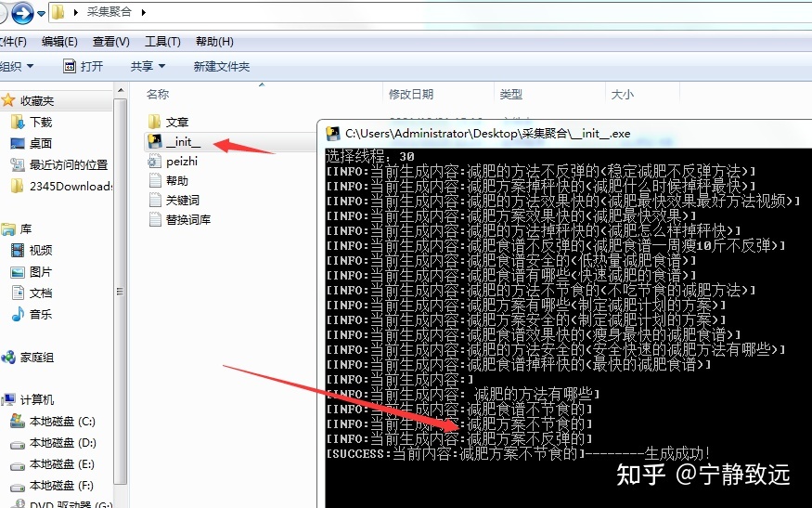Open the 帮助(H) menu

click(x=214, y=42)
